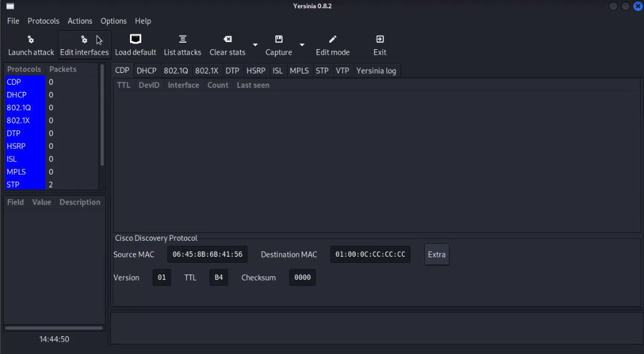Switch to the 802.1Q tab
This screenshot has width=644, height=354.
pyautogui.click(x=176, y=71)
